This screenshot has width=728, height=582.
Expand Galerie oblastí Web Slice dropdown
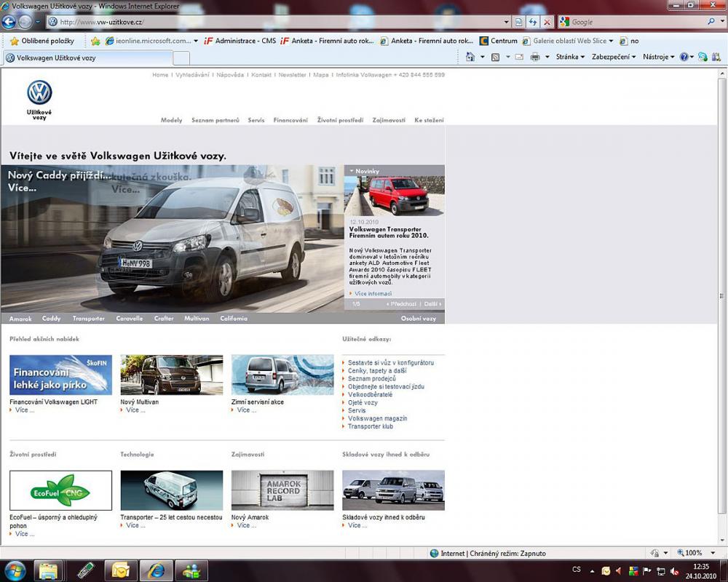point(611,41)
